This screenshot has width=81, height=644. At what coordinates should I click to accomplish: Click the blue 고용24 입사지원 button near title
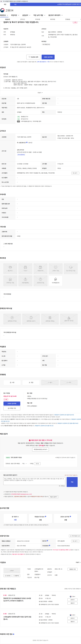click(x=48, y=57)
